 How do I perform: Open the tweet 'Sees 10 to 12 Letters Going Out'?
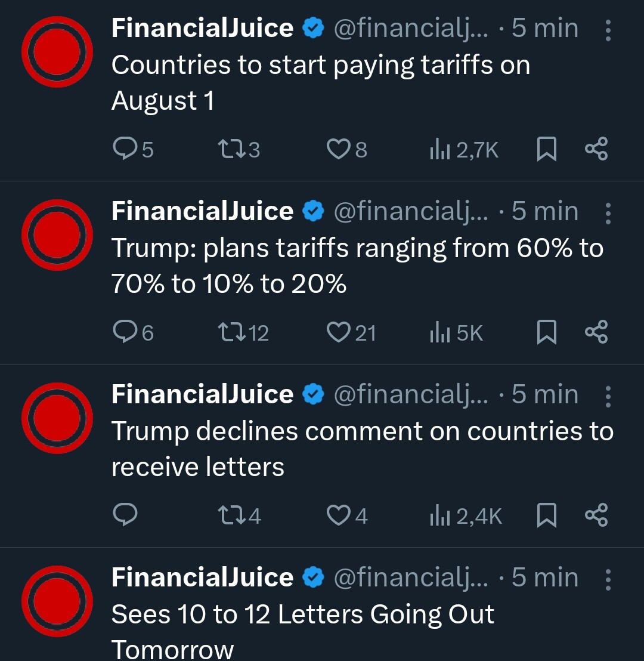[x=302, y=615]
